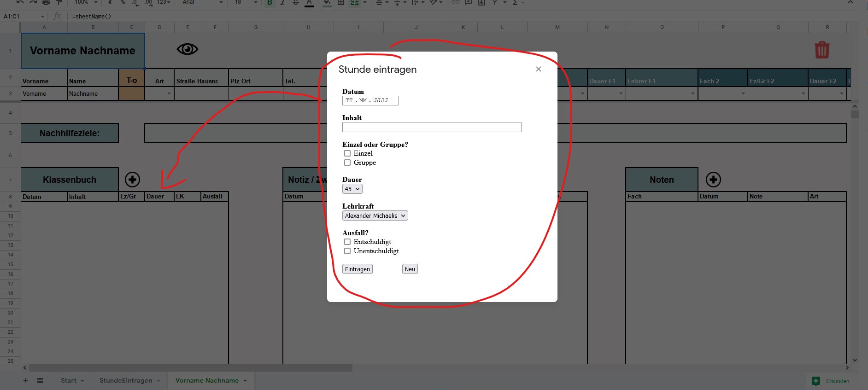Click the filter icon in toolbar
Image resolution: width=868 pixels, height=390 pixels.
coord(495,2)
